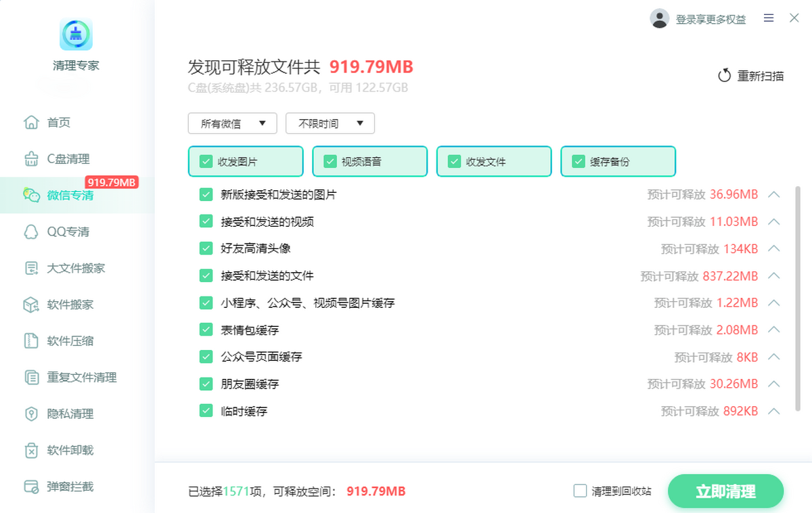The width and height of the screenshot is (812, 513).
Task: Expand the 表情包缓存 row chevron
Action: pyautogui.click(x=775, y=330)
